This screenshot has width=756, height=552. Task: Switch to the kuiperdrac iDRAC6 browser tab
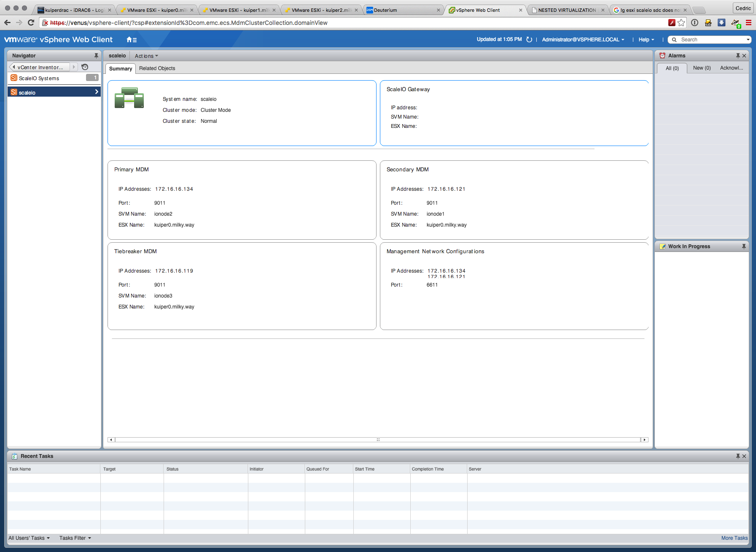point(74,10)
